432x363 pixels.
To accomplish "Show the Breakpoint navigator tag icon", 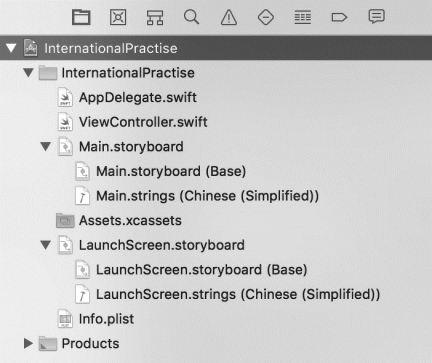I will pyautogui.click(x=339, y=17).
